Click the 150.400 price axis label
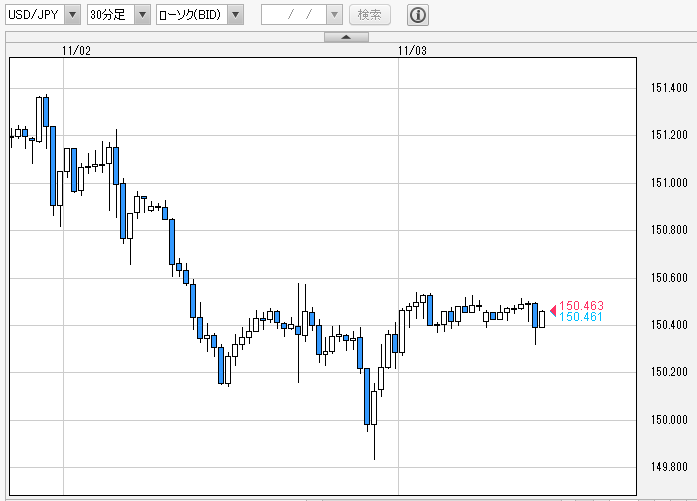The width and height of the screenshot is (697, 501). pos(669,325)
